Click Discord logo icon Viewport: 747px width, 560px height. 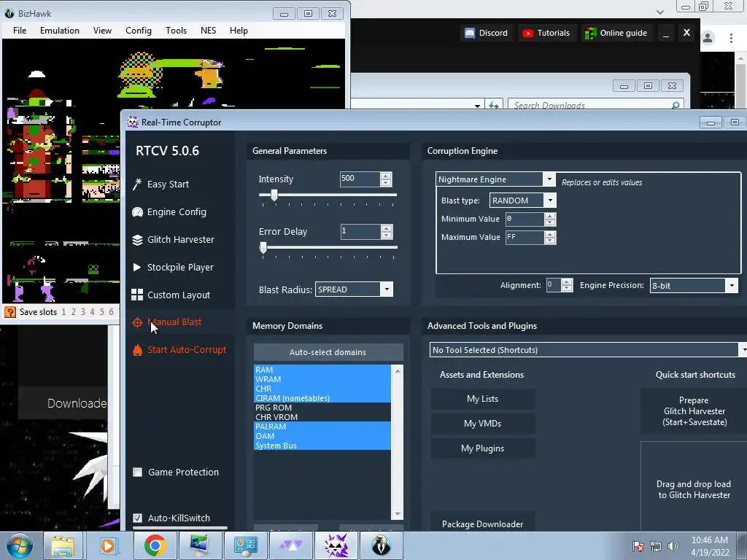[x=470, y=33]
